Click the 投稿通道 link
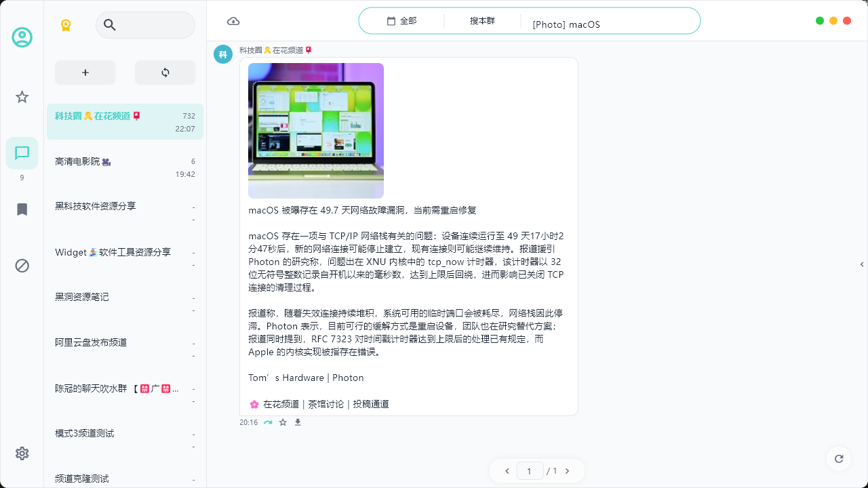Viewport: 868px width, 488px height. [x=371, y=404]
